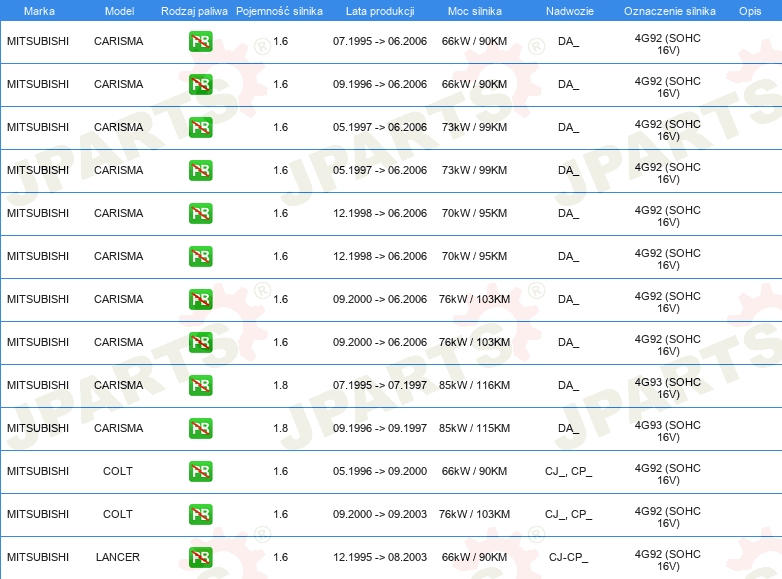The height and width of the screenshot is (579, 782).
Task: Click COLT in the 05.1996 -> 09.2000 row
Action: click(118, 471)
